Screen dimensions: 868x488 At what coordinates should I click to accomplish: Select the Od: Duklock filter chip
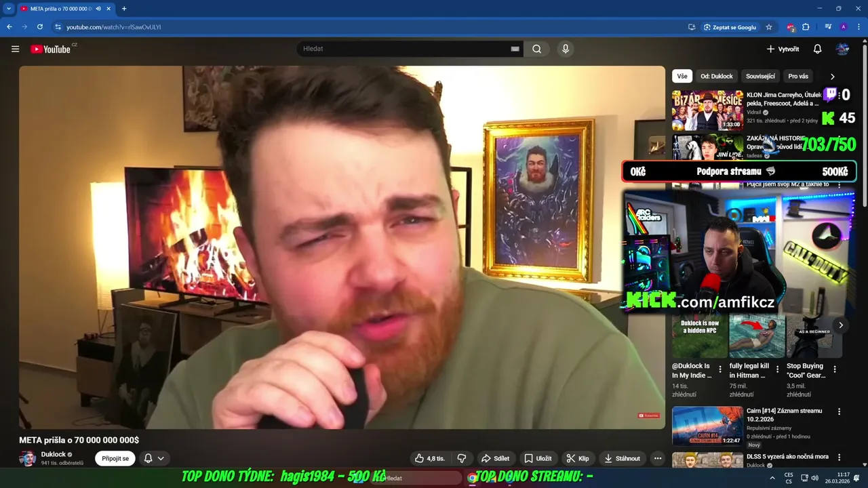click(x=717, y=77)
